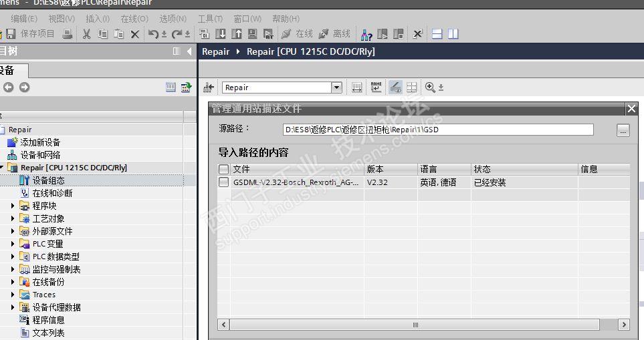Expand the PLC 变量 folder
Screen dimensions: 644x340
[12, 244]
